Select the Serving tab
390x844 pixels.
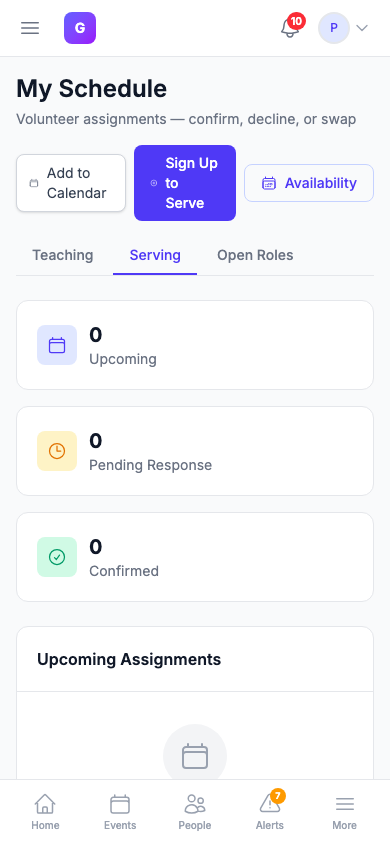coord(155,255)
